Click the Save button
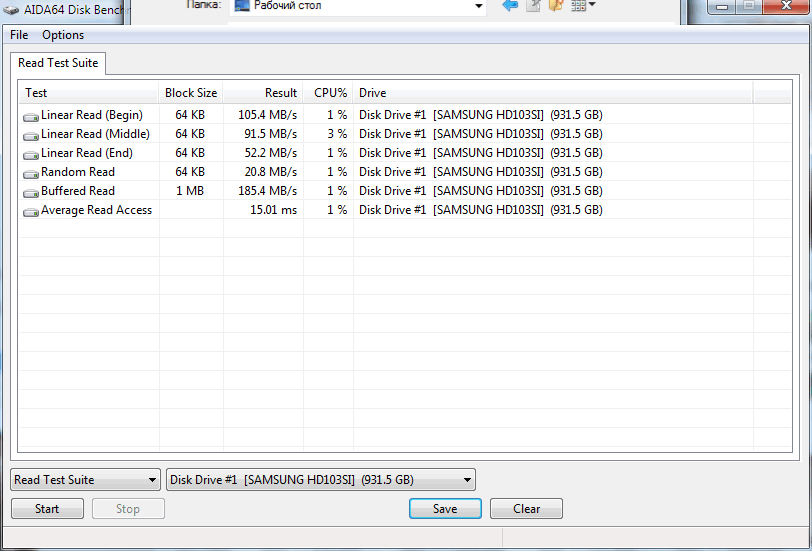This screenshot has width=812, height=551. tap(445, 509)
